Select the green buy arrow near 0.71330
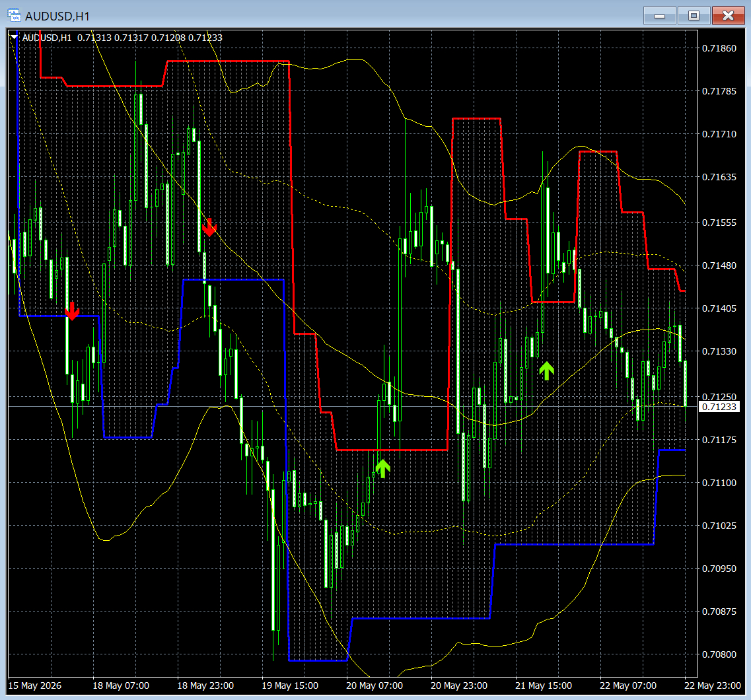751x700 pixels. pos(546,371)
